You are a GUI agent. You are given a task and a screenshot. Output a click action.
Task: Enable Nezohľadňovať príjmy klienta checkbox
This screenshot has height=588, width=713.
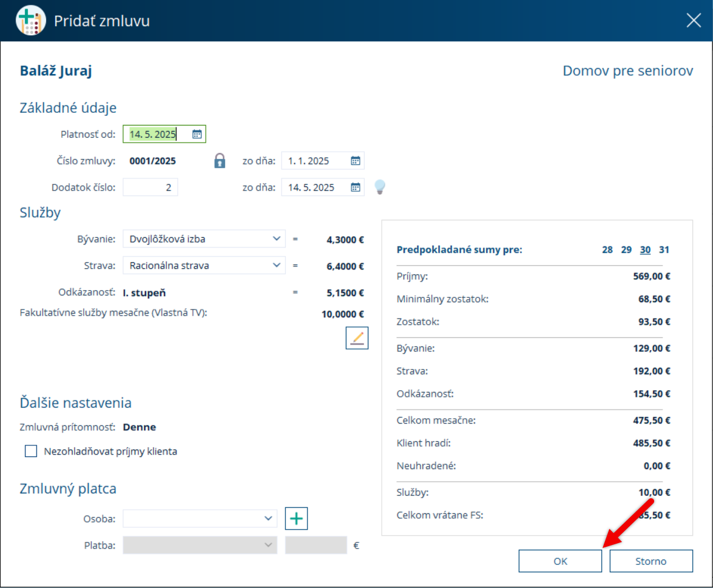31,451
